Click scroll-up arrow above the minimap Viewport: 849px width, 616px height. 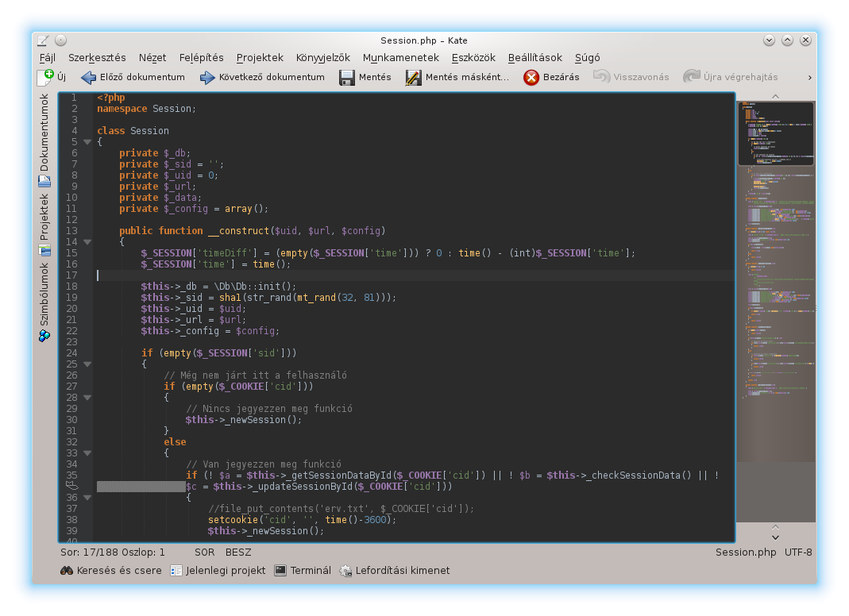(x=775, y=96)
